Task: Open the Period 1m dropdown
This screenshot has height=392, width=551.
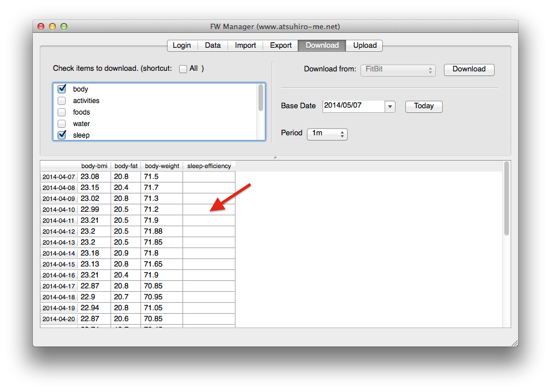Action: coord(327,134)
